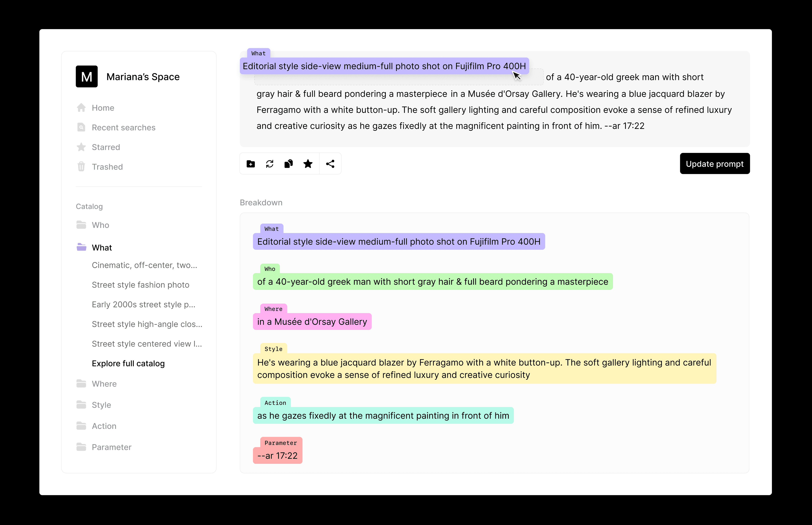Image resolution: width=812 pixels, height=525 pixels.
Task: Click the regenerate refresh arrows icon
Action: 270,164
